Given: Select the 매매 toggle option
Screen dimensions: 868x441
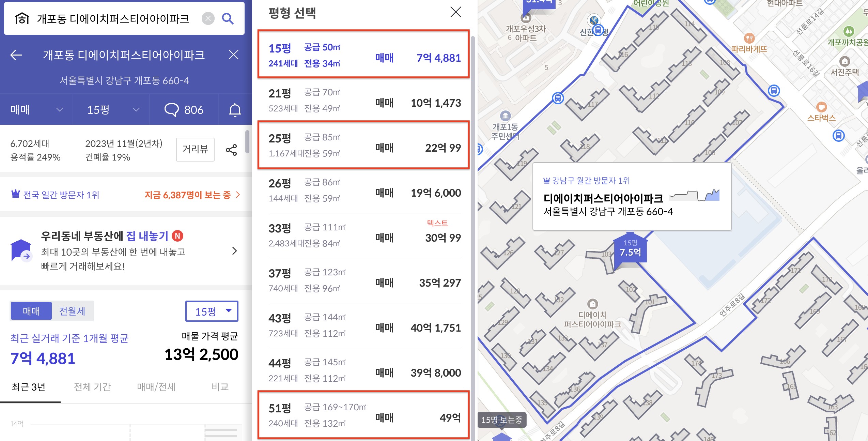Looking at the screenshot, I should [31, 311].
